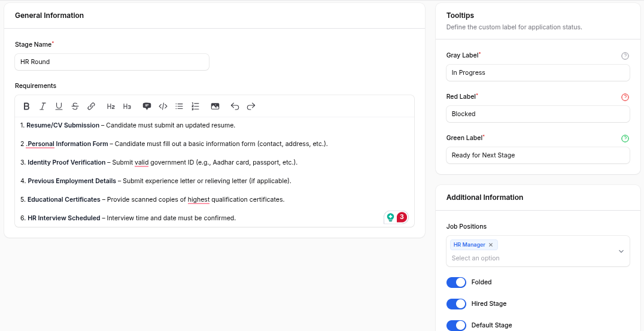The image size is (644, 331).
Task: Apply italic formatting in Requirements editor
Action: [42, 107]
